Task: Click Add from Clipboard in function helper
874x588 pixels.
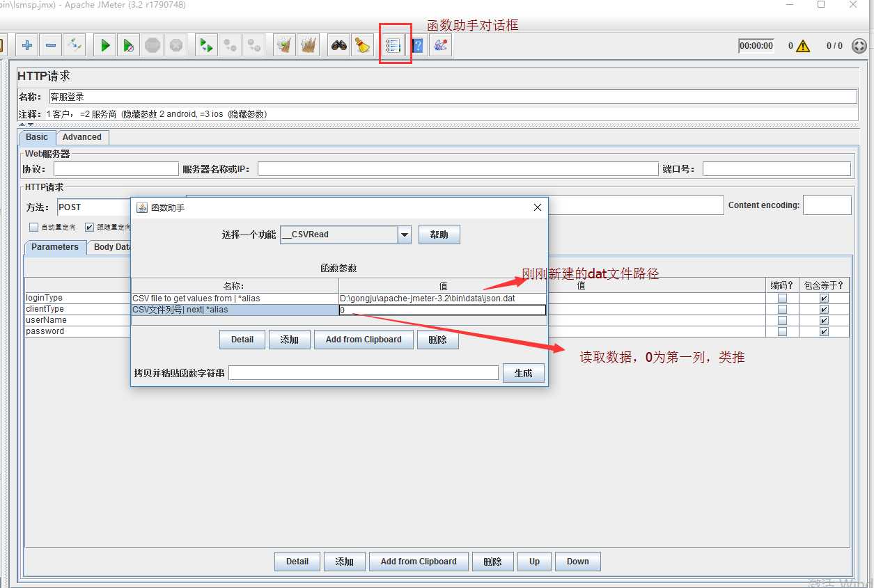Action: 364,340
